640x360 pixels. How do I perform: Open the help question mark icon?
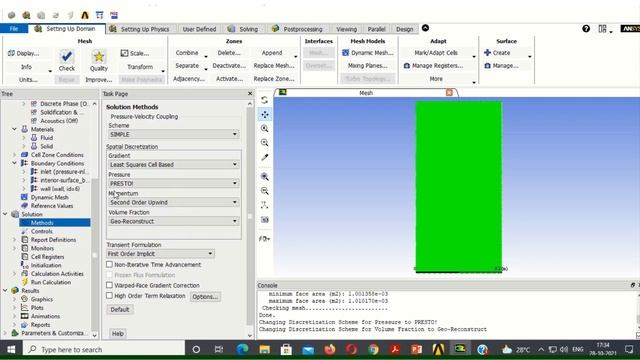point(586,29)
